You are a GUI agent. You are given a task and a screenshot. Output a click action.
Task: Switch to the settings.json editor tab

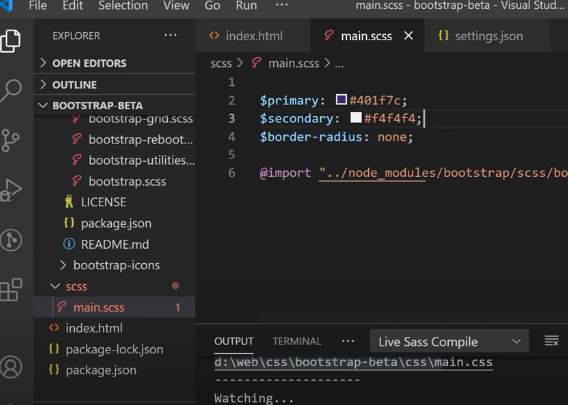pos(487,36)
